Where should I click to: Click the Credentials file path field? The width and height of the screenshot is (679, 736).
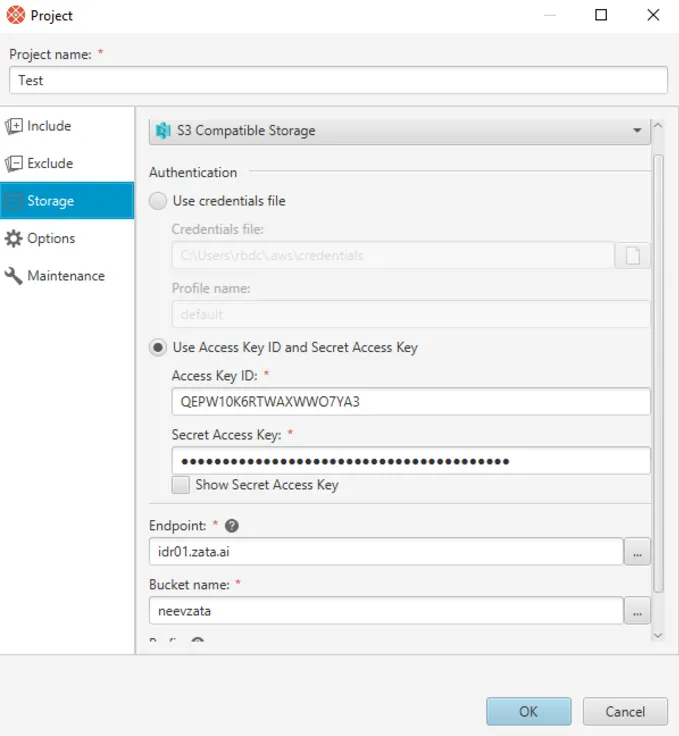pyautogui.click(x=393, y=255)
